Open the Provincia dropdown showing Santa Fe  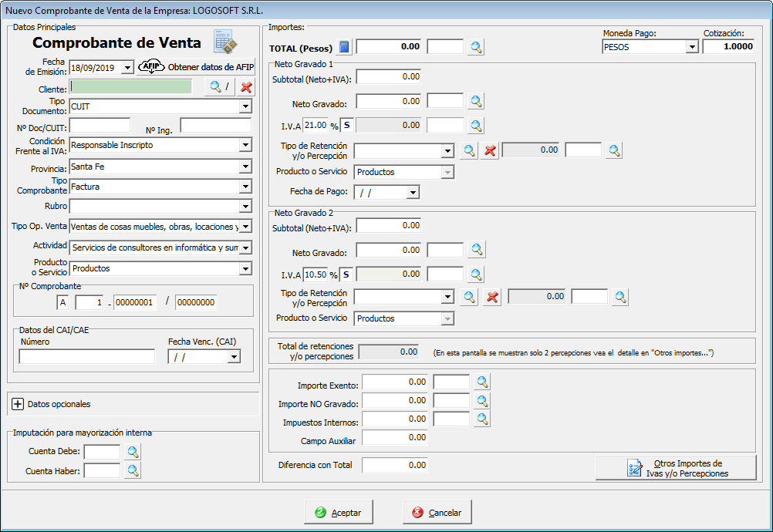(245, 167)
